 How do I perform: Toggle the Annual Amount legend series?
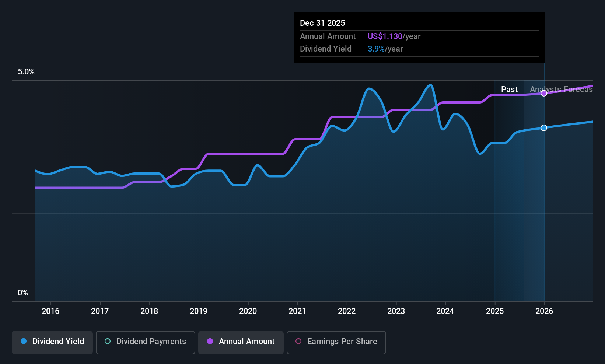[241, 342]
